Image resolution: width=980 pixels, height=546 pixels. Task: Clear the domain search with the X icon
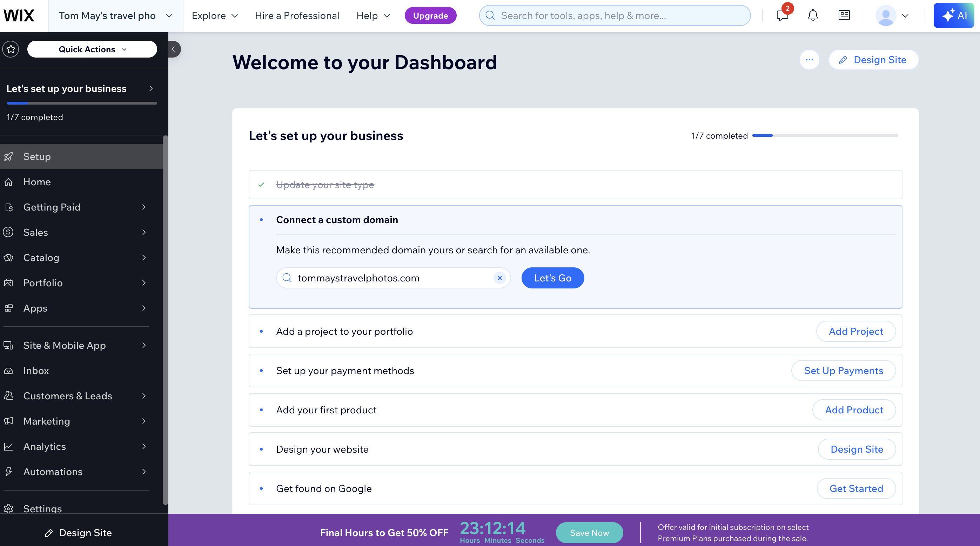point(499,278)
